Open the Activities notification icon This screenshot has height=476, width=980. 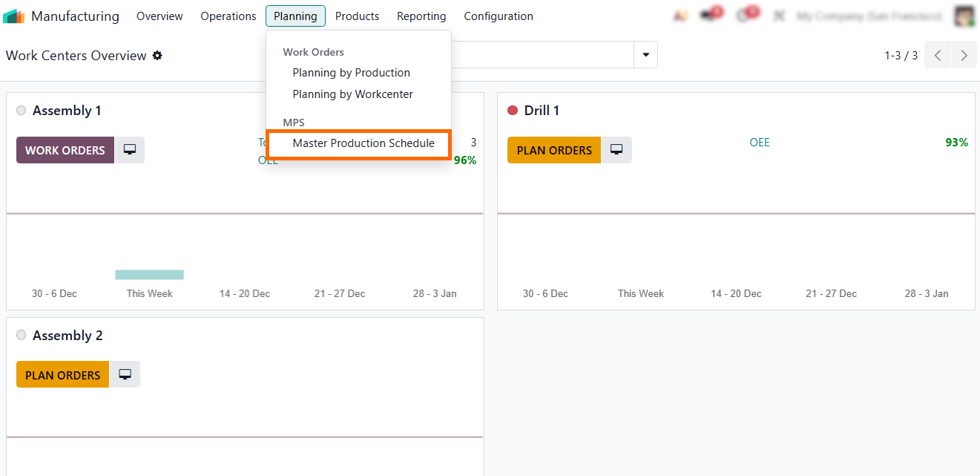(x=747, y=13)
